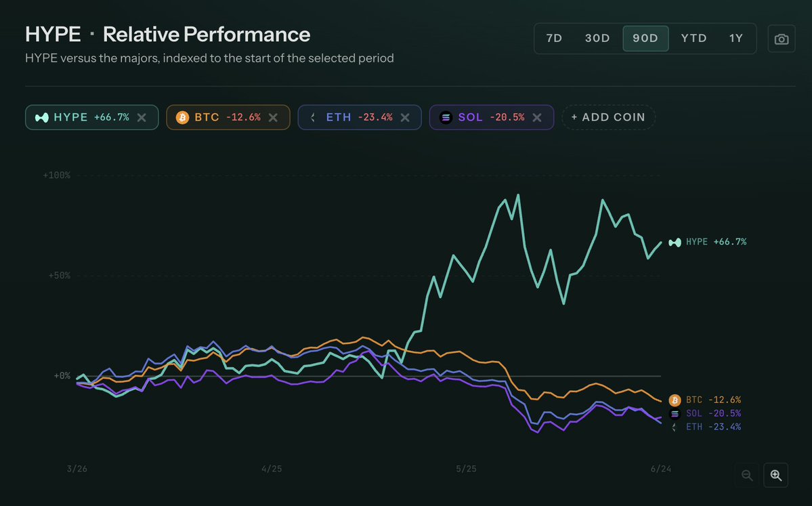Viewport: 812px width, 506px height.
Task: Click the BTC -12.6% end-of-line label
Action: click(x=705, y=400)
